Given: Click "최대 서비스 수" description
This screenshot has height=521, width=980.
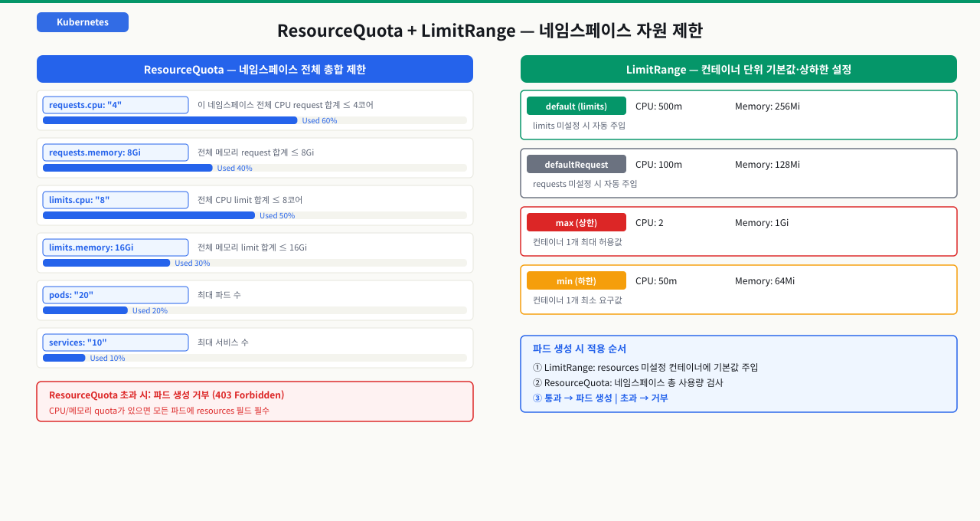Looking at the screenshot, I should tap(223, 342).
